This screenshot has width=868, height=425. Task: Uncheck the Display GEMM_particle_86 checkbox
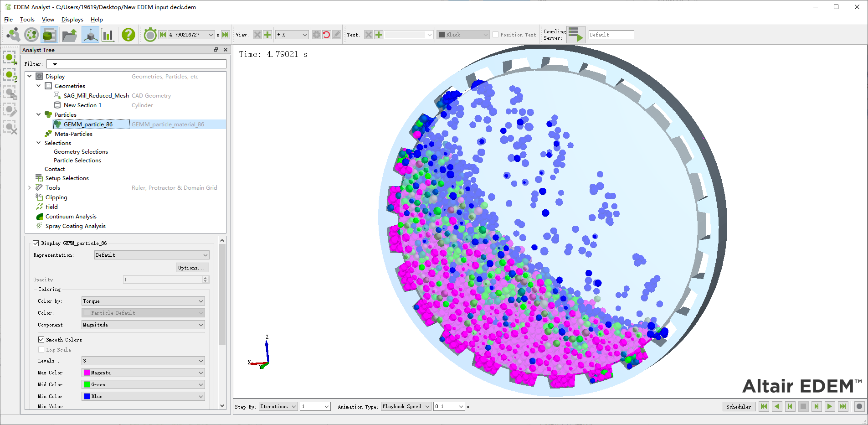click(x=36, y=243)
